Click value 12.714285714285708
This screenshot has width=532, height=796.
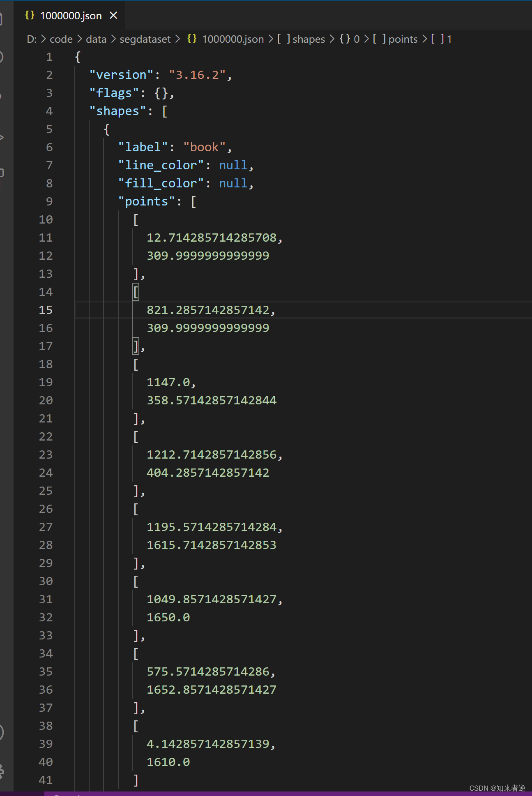click(x=212, y=238)
